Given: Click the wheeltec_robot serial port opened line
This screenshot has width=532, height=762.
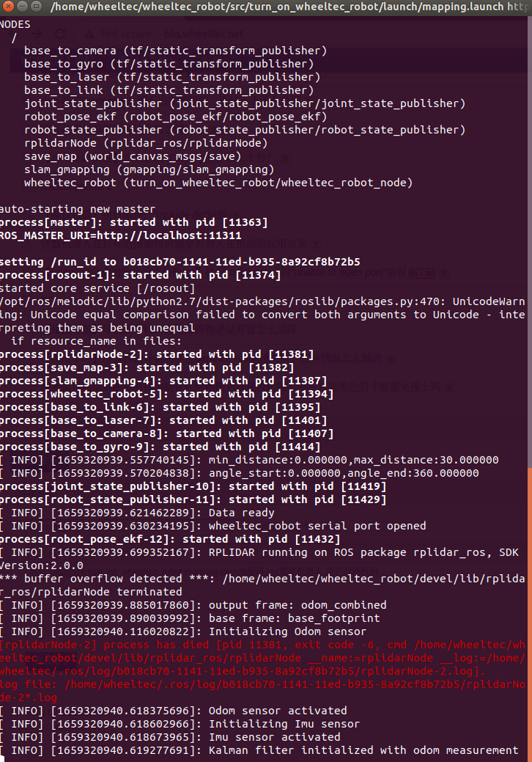Looking at the screenshot, I should coord(213,526).
